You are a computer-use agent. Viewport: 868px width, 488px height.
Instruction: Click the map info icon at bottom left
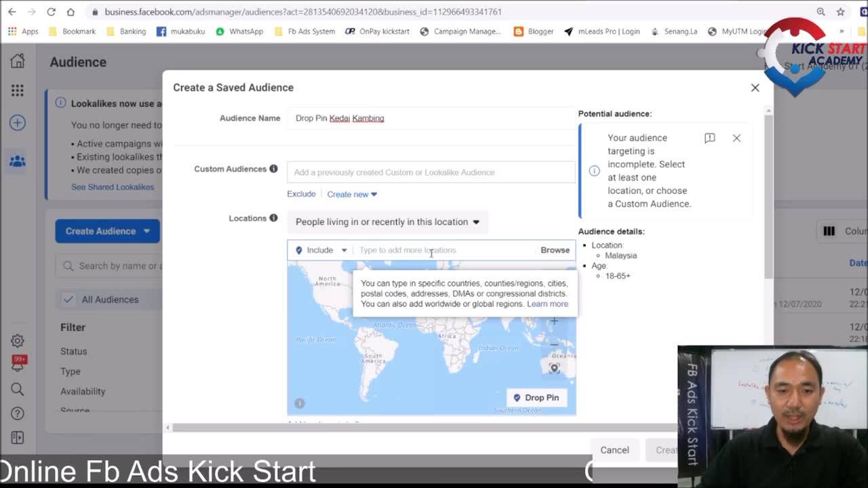click(x=300, y=403)
